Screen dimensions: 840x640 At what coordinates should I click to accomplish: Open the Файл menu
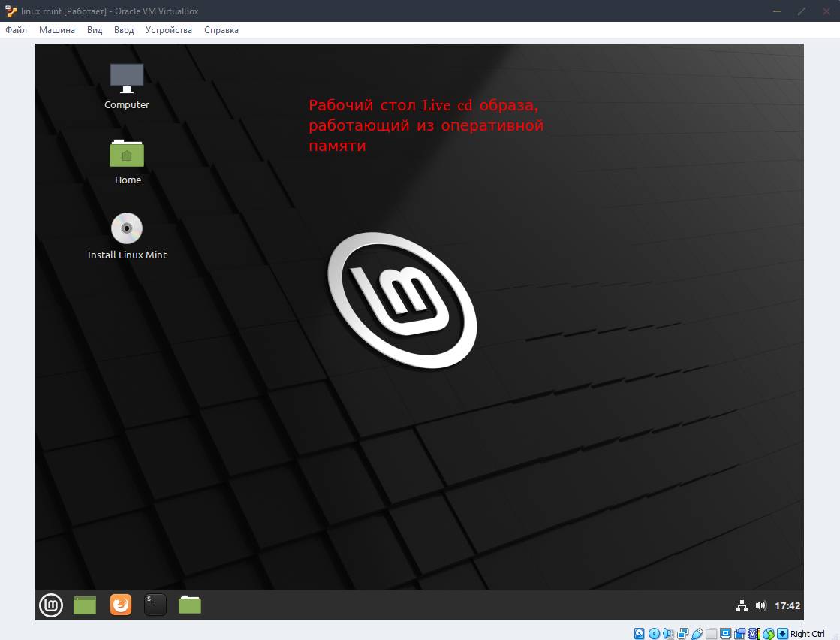(16, 30)
